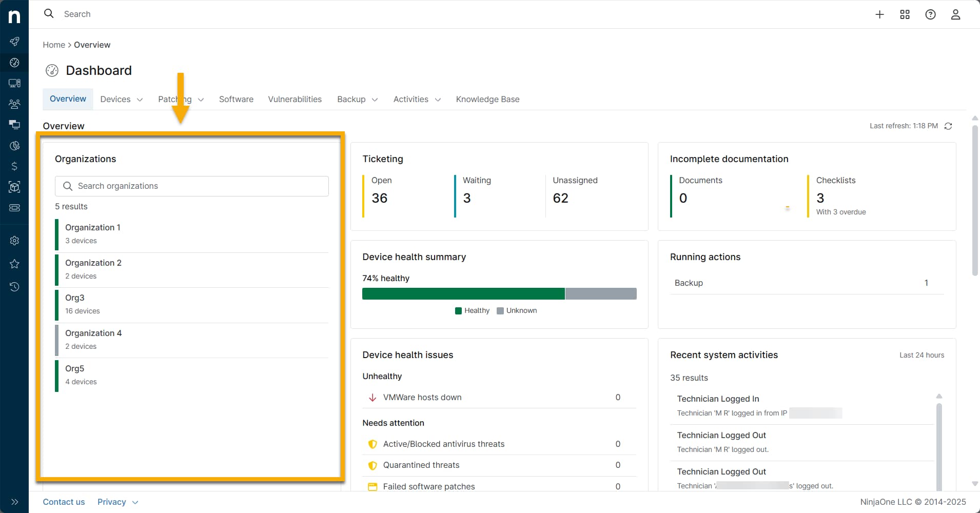Image resolution: width=980 pixels, height=513 pixels.
Task: Open the Knowledge Base tab
Action: click(x=487, y=99)
